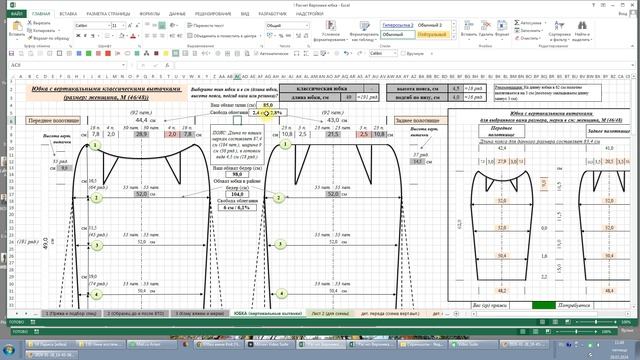Switch to the ДАННЫЕ tab
640x360 pixels.
(177, 14)
